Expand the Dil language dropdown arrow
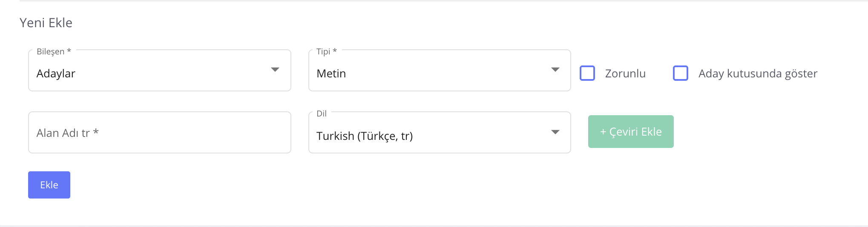Image resolution: width=868 pixels, height=227 pixels. [x=555, y=132]
